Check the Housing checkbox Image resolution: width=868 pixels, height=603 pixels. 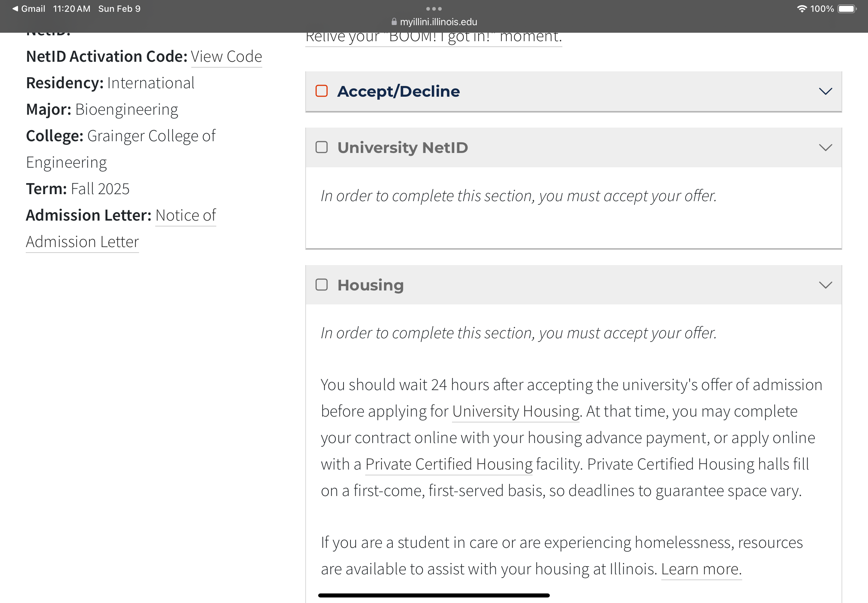click(321, 285)
